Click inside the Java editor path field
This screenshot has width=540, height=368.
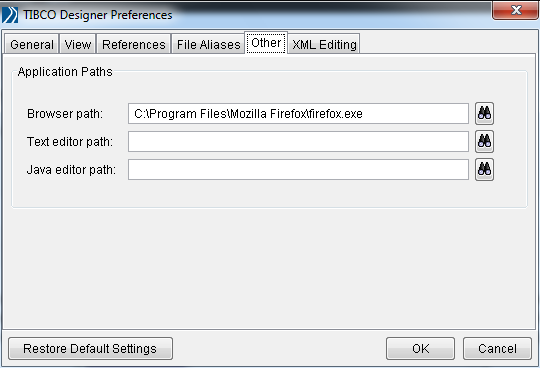coord(298,169)
